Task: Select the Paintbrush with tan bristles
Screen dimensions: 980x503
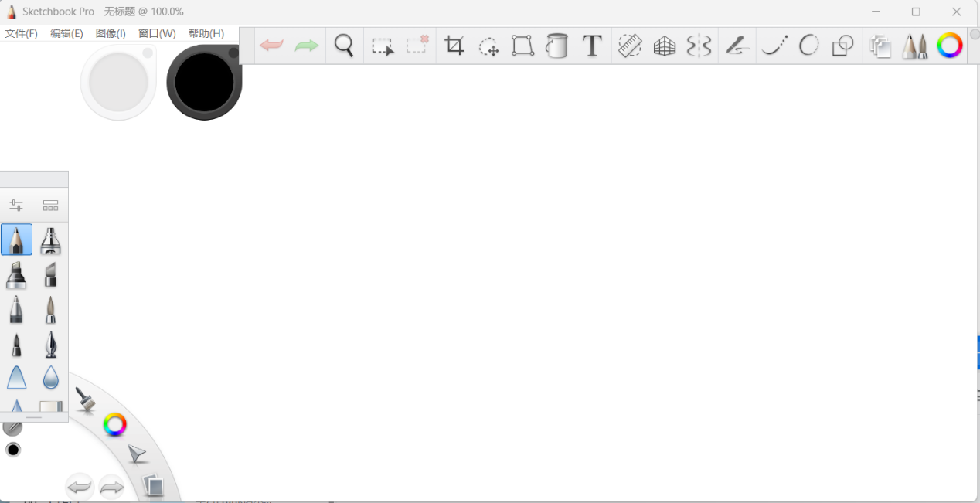Action: [51, 309]
